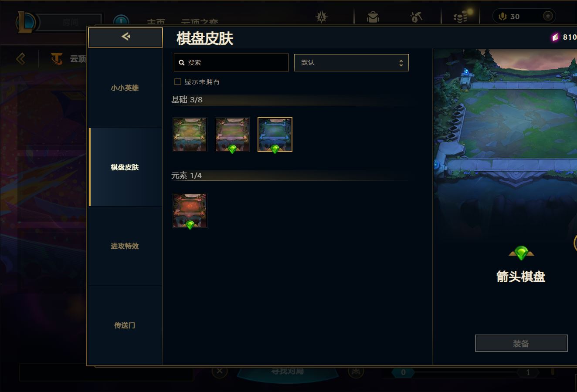The height and width of the screenshot is (392, 577).
Task: Click the back arrow in panel header
Action: [x=126, y=37]
